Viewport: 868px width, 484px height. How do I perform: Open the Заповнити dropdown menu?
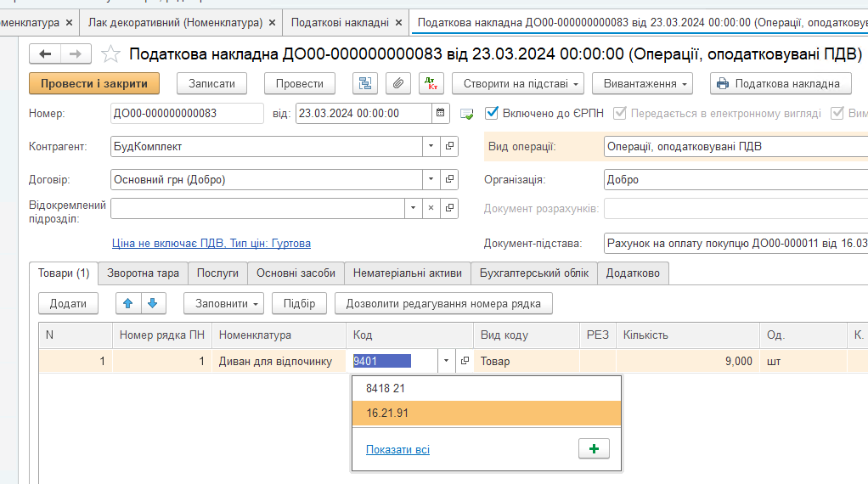223,304
